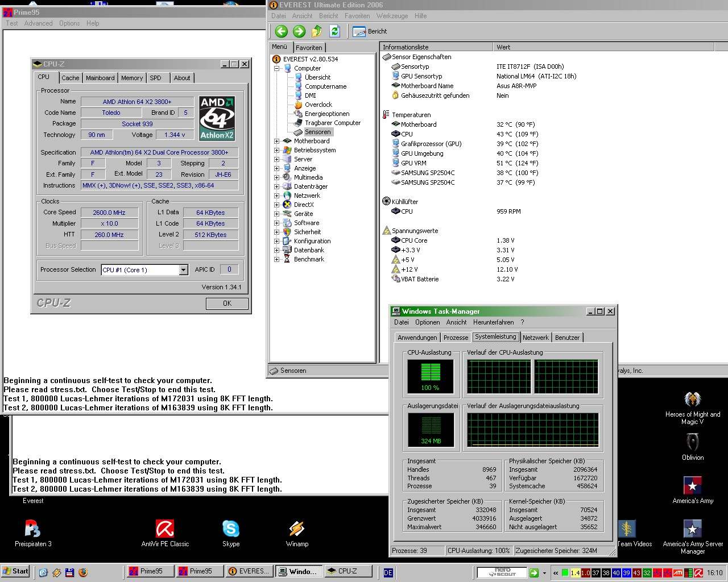
Task: Expand the Anzeige tree node
Action: (277, 168)
